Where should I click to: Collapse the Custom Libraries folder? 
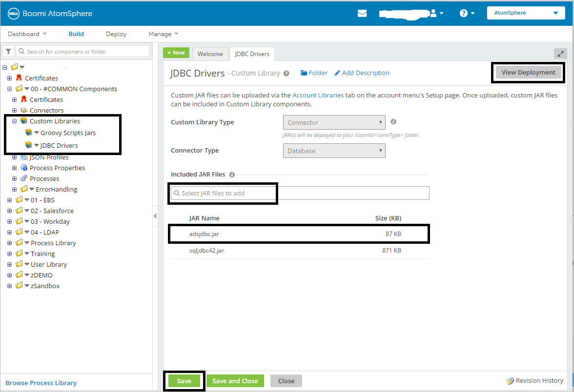click(x=14, y=121)
